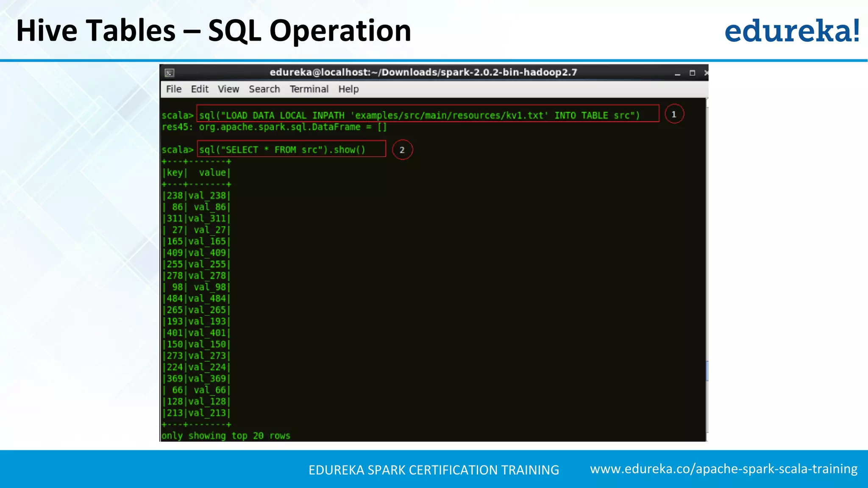Click row with val_224
This screenshot has width=868, height=488.
(x=196, y=367)
